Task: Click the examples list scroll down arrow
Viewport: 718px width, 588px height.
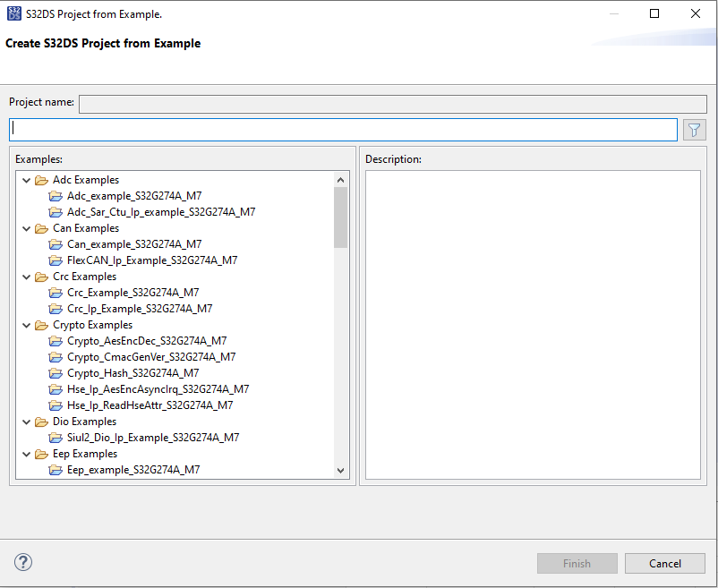Action: 340,471
